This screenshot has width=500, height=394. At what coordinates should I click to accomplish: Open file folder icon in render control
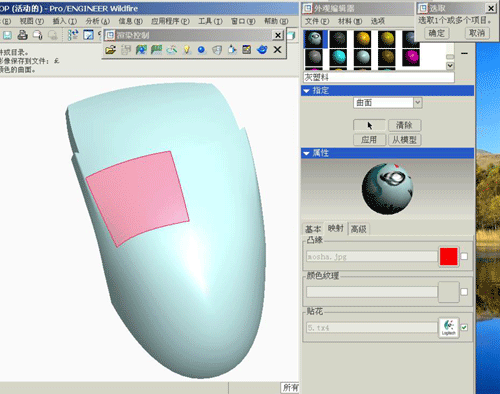(x=110, y=50)
